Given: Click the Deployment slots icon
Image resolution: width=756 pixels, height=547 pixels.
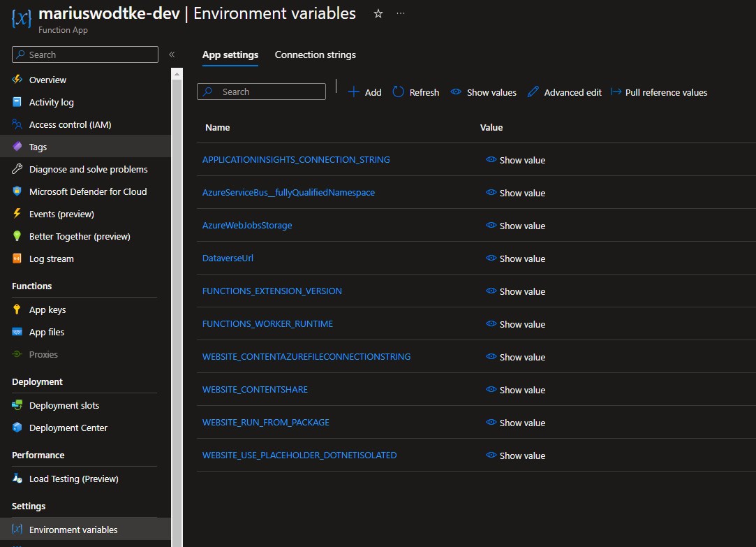Looking at the screenshot, I should click(17, 405).
